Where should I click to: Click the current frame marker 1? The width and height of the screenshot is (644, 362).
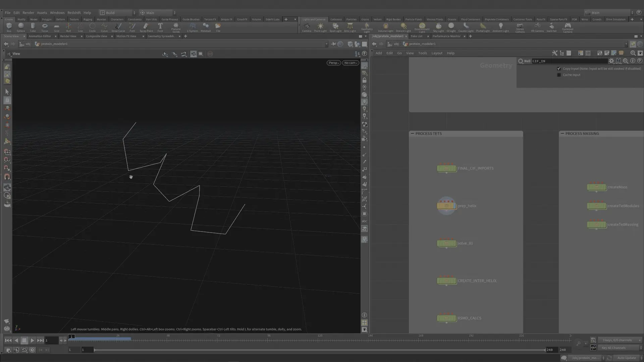pyautogui.click(x=71, y=337)
